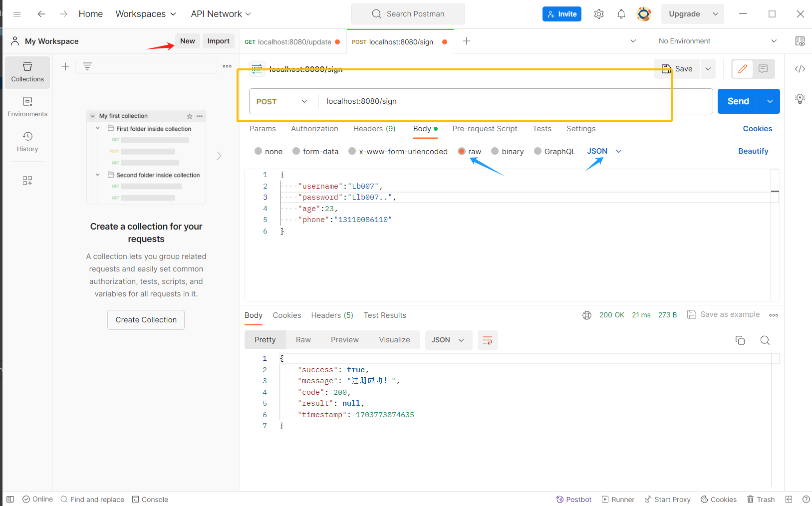Go forward with the right arrow

[63, 14]
